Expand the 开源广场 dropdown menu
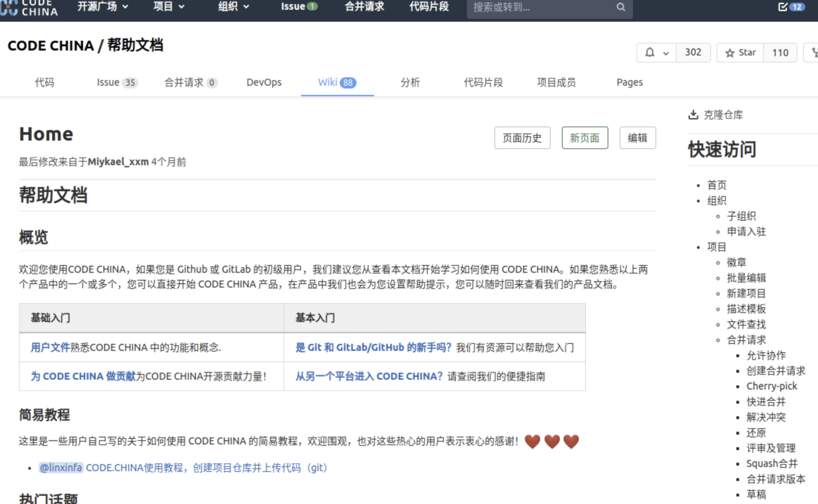 (x=103, y=7)
